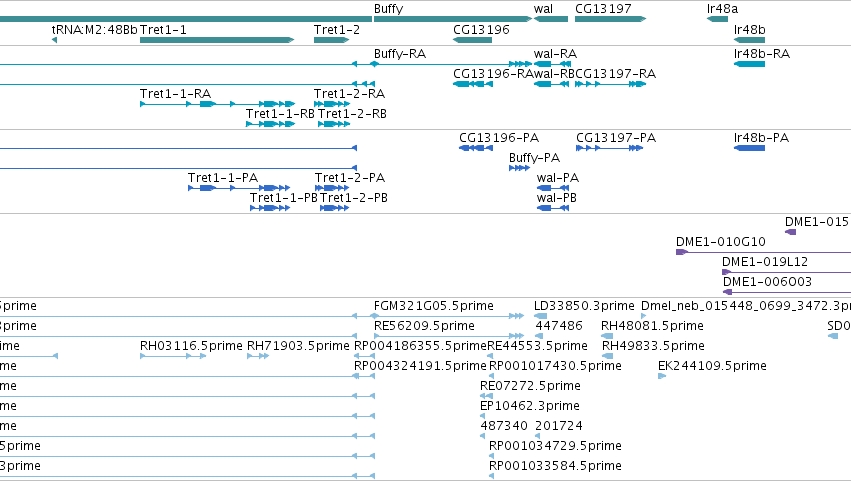Click the tRNA:M2:48Bb gene label

[x=94, y=29]
